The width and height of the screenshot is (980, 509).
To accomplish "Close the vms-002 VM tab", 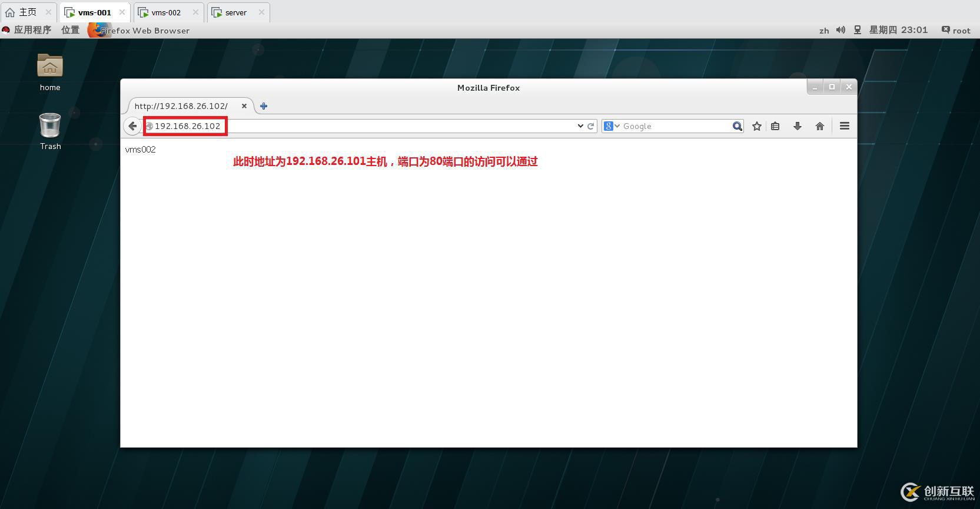I will 195,12.
